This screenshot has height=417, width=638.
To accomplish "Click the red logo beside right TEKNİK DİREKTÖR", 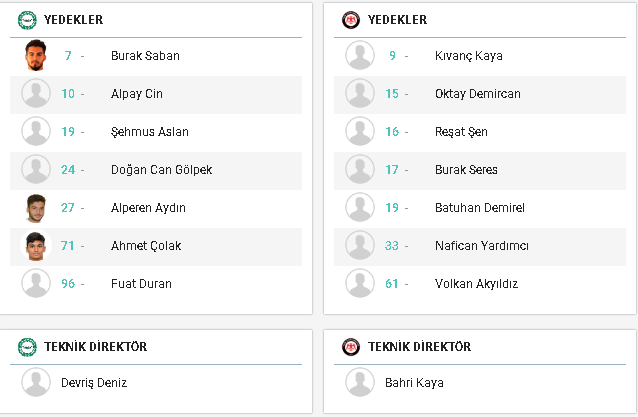I will [351, 347].
